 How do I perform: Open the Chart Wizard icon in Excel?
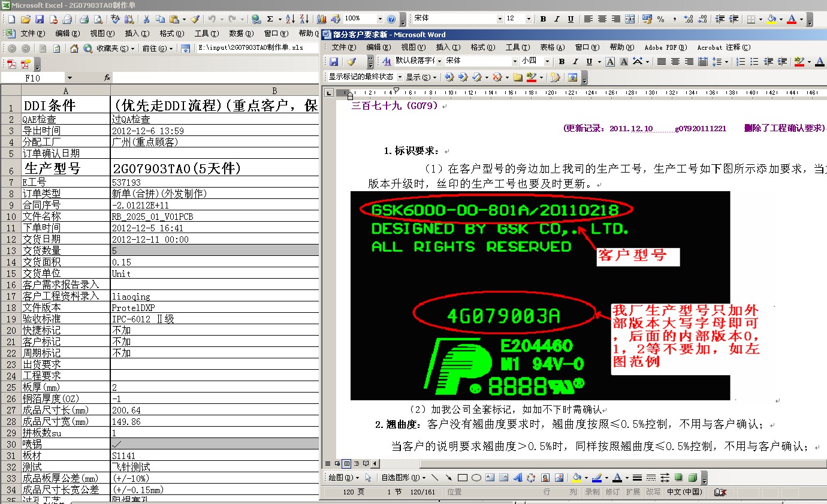click(321, 19)
